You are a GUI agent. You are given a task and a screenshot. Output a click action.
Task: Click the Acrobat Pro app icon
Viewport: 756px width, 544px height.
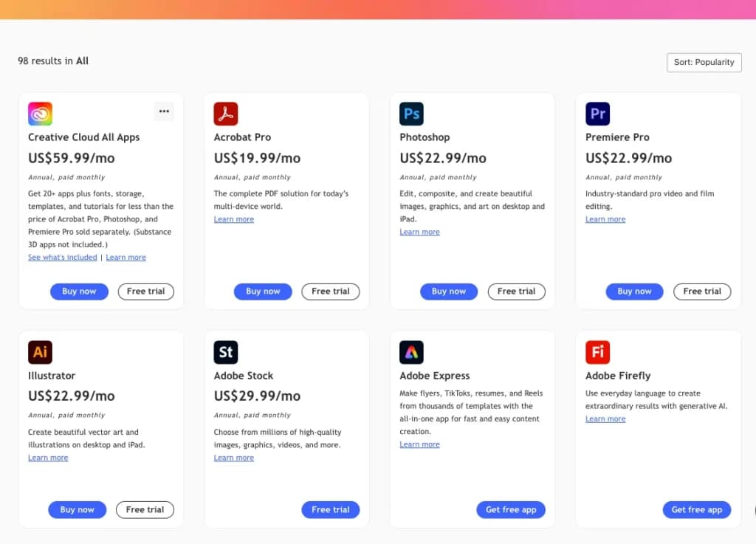pos(226,114)
